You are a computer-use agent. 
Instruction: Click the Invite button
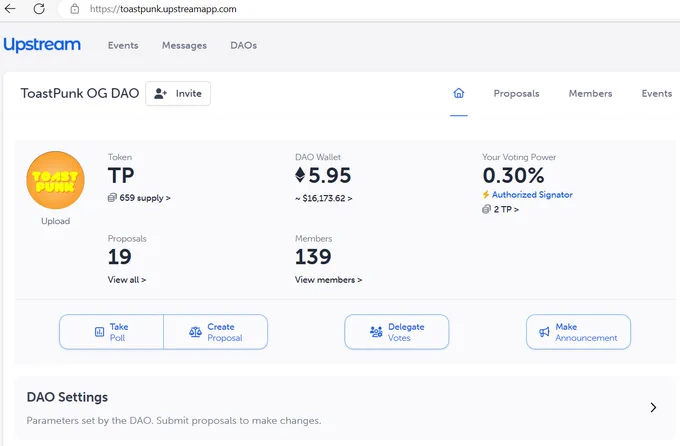tap(178, 93)
